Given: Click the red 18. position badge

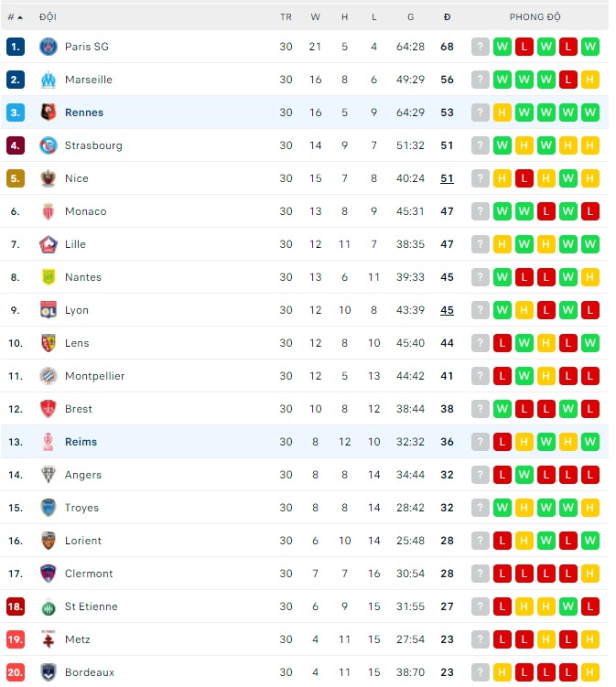Looking at the screenshot, I should pyautogui.click(x=15, y=606).
